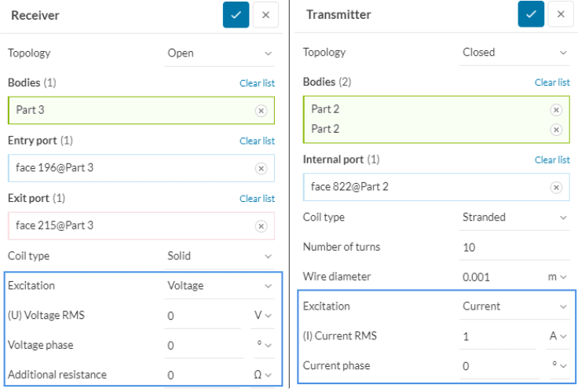This screenshot has width=578, height=392.
Task: Open the Receiver Topology dropdown set to Open
Action: 220,53
